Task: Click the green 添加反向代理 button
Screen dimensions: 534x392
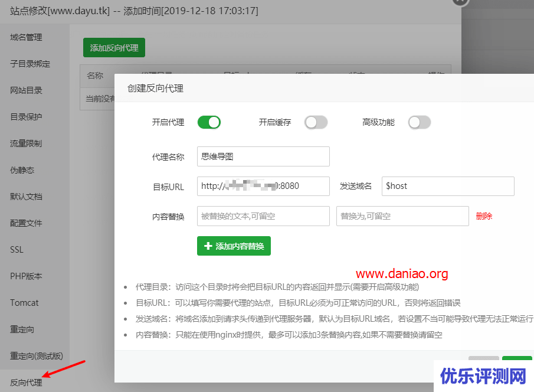Action: click(114, 47)
